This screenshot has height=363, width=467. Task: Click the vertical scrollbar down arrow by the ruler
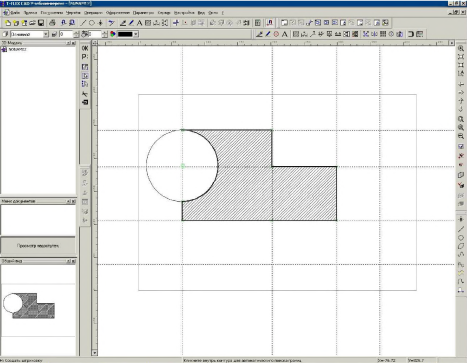(x=95, y=352)
